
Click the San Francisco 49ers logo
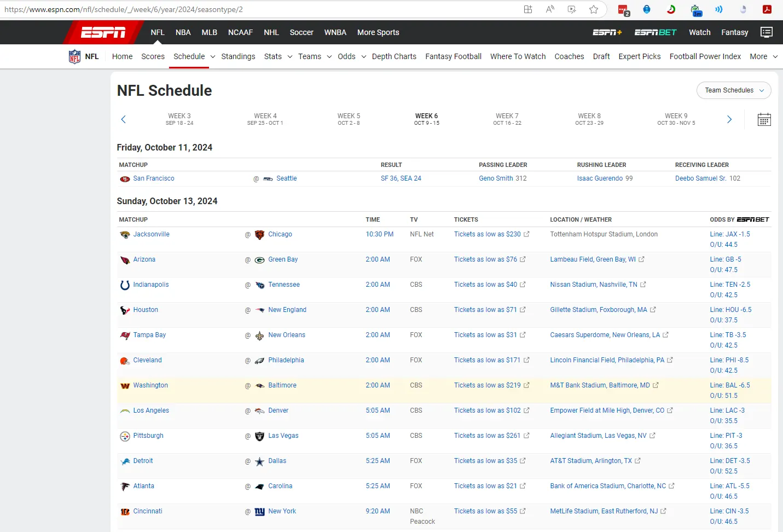pyautogui.click(x=125, y=179)
